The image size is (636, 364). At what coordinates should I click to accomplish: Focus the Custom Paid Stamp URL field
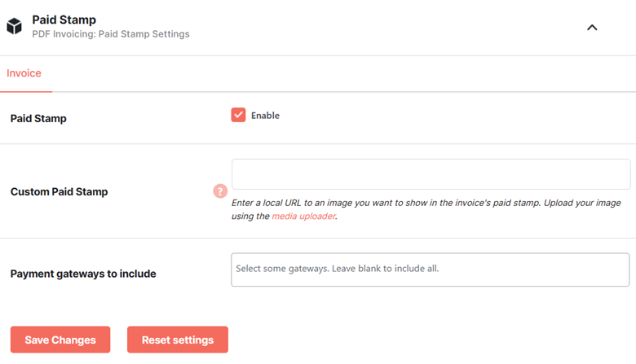point(431,174)
